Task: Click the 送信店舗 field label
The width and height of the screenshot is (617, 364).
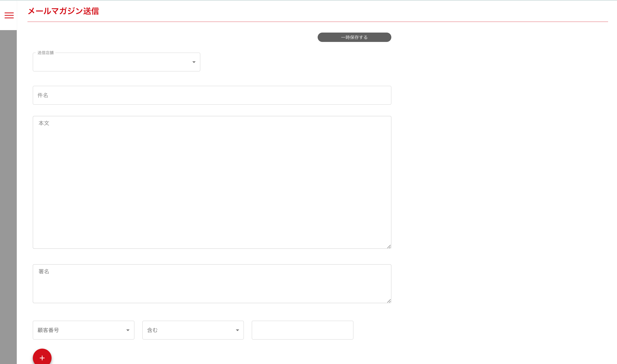Action: click(x=45, y=53)
